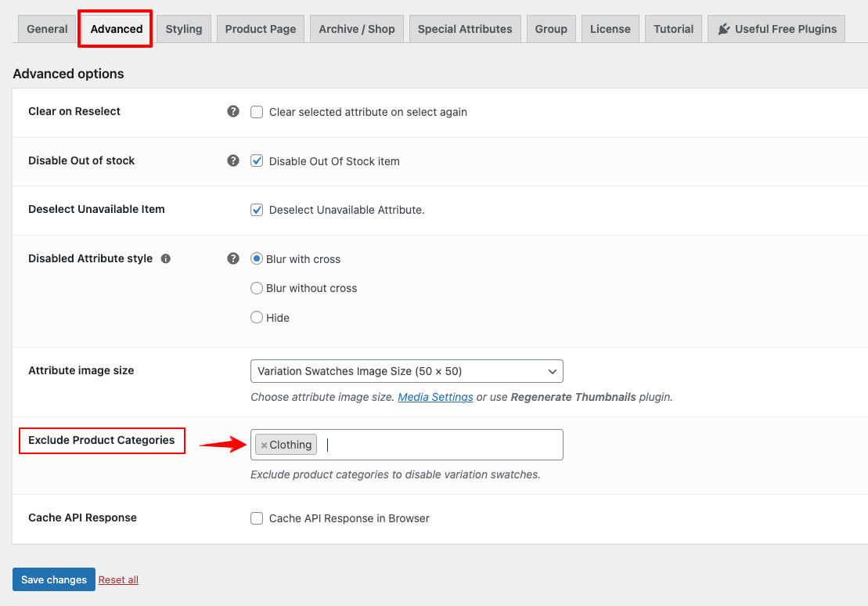868x606 pixels.
Task: Open the help icon for Disable Out of stock
Action: (233, 161)
